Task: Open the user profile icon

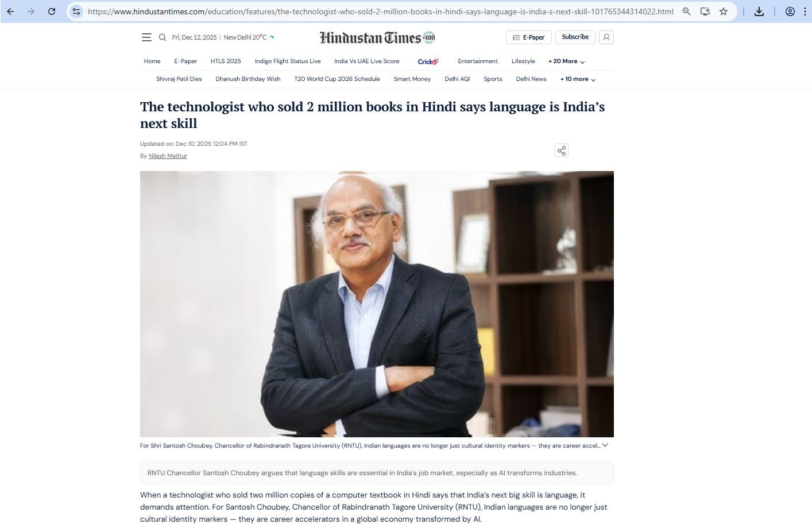Action: pos(606,37)
